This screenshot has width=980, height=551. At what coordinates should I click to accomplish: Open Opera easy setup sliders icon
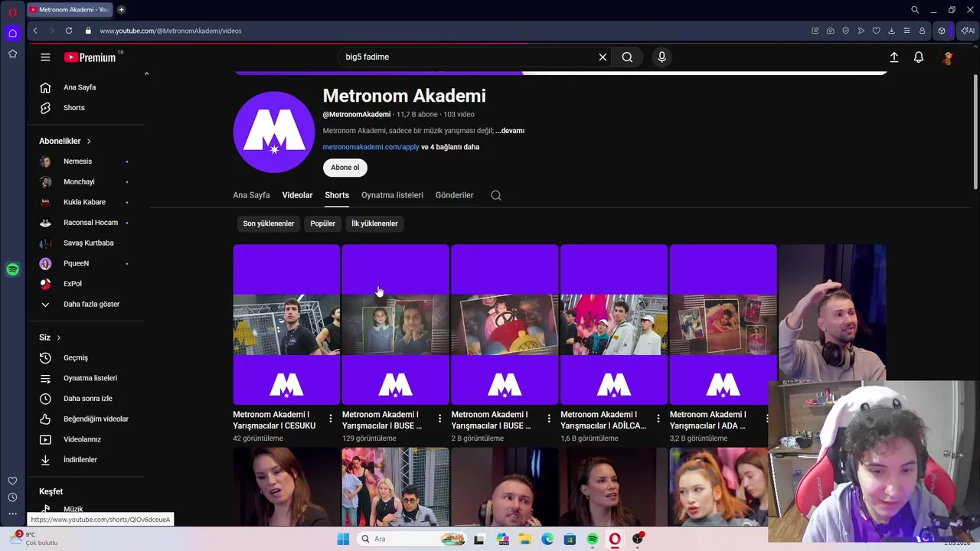click(x=907, y=31)
